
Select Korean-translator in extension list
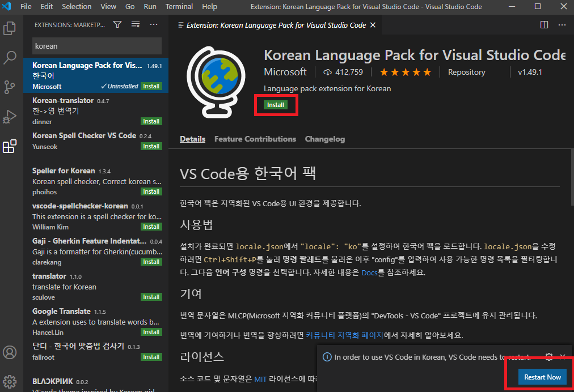(x=96, y=110)
